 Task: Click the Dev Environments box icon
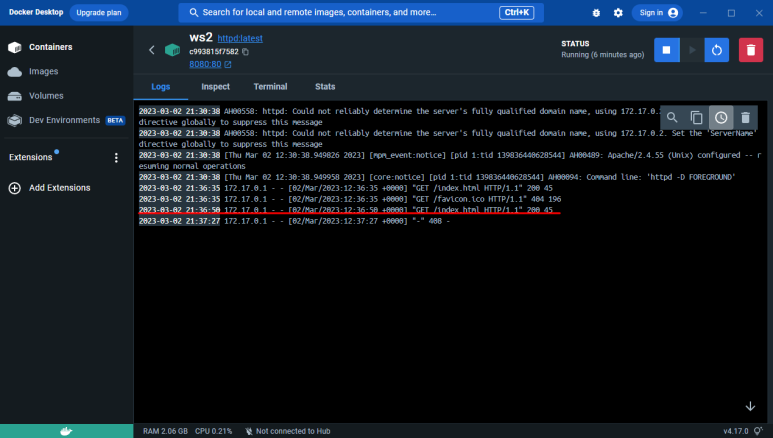pyautogui.click(x=15, y=120)
